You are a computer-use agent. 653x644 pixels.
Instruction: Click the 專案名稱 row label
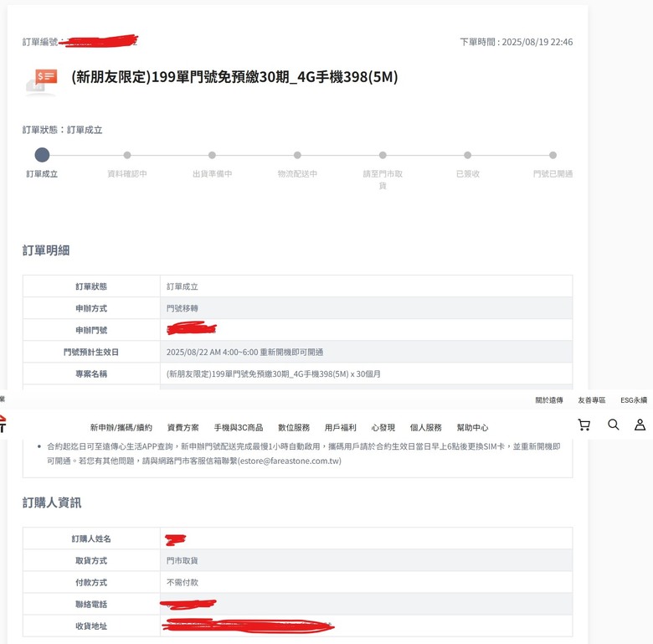point(91,374)
